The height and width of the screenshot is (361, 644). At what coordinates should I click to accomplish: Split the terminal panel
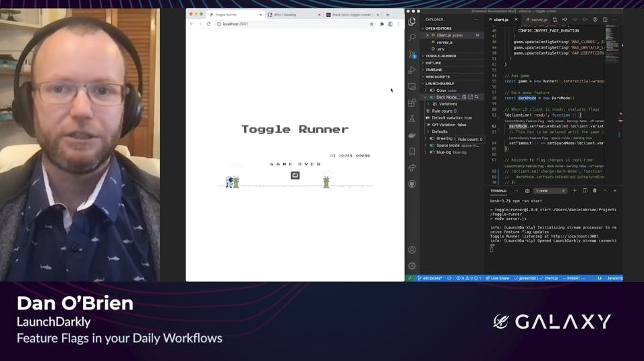coord(585,191)
